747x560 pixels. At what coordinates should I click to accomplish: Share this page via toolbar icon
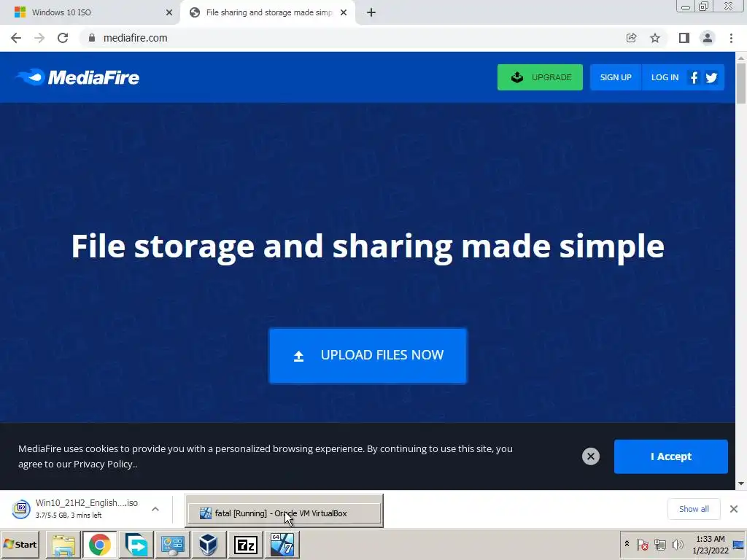631,38
